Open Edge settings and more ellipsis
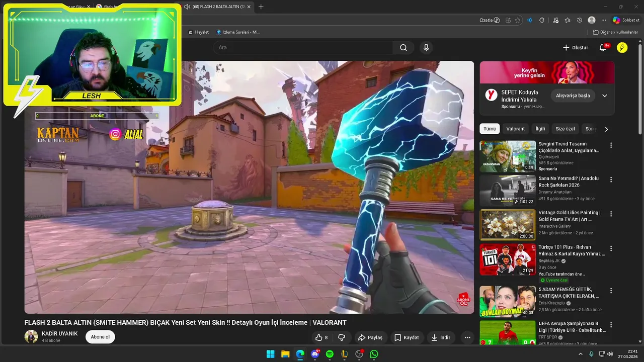Image resolution: width=644 pixels, height=362 pixels. (x=604, y=20)
